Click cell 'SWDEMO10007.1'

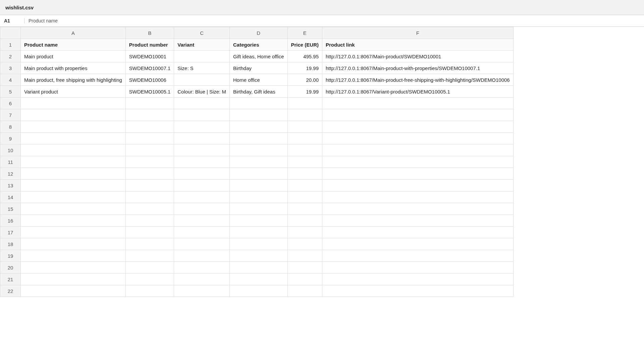150,68
